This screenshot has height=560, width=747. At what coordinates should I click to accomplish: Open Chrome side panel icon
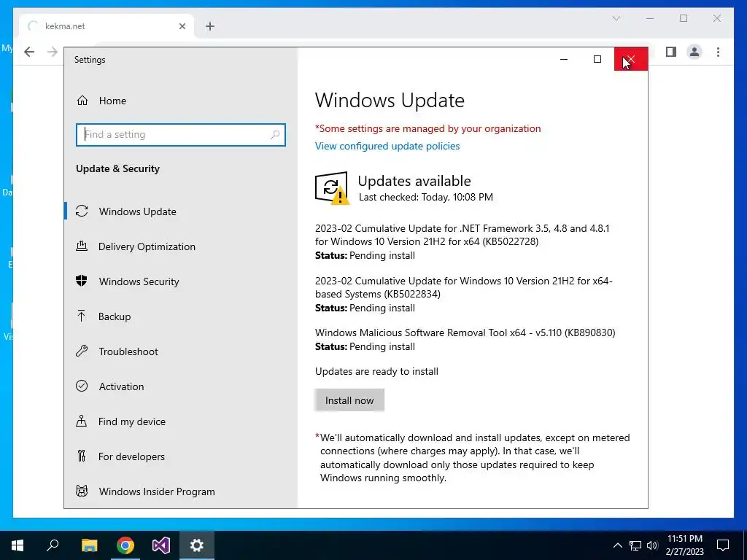pos(671,52)
